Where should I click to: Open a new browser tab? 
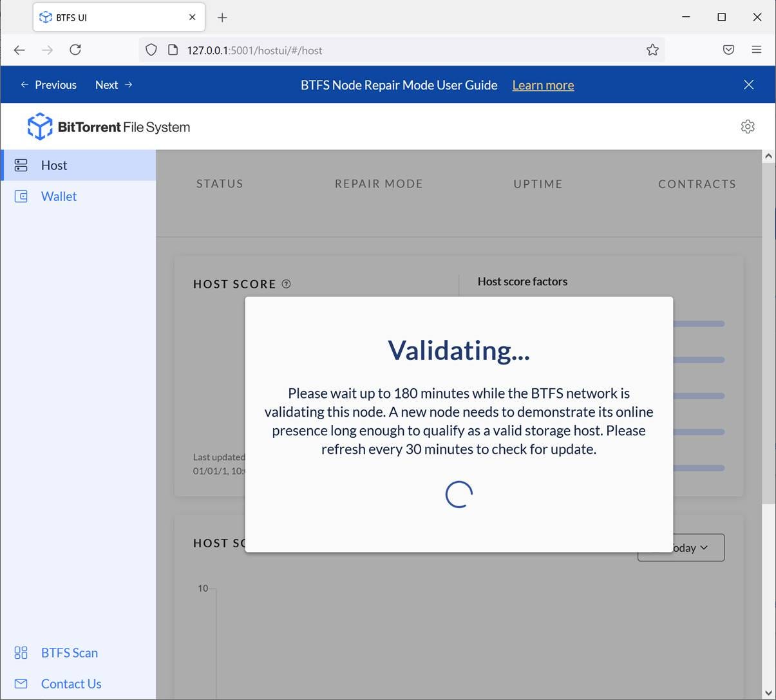222,17
